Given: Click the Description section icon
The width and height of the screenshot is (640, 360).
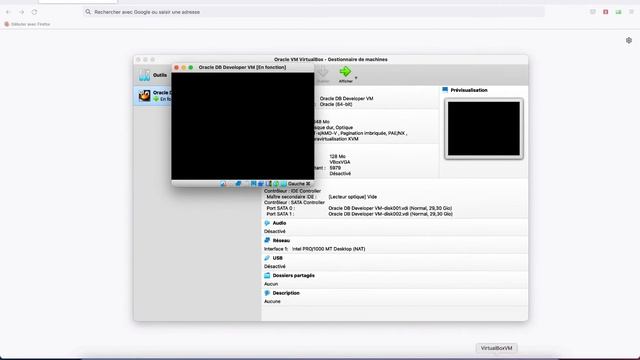Looking at the screenshot, I should pos(267,293).
